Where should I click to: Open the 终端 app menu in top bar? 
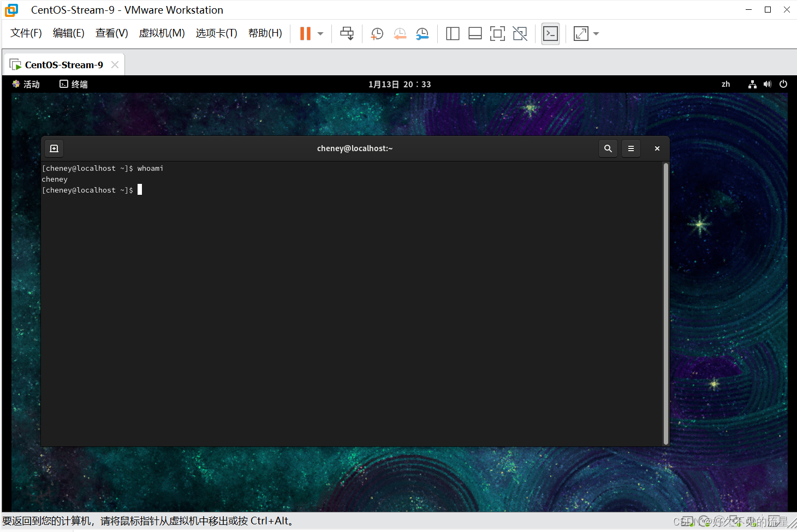74,84
